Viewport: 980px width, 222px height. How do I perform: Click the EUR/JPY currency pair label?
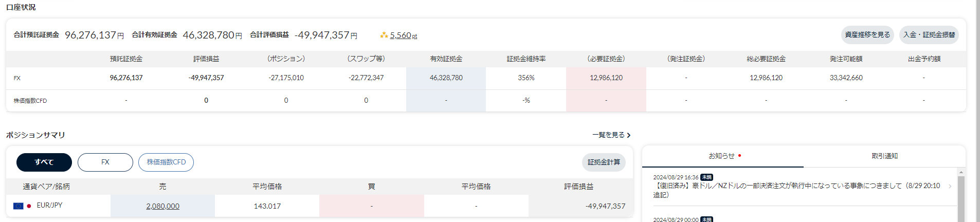click(x=49, y=206)
